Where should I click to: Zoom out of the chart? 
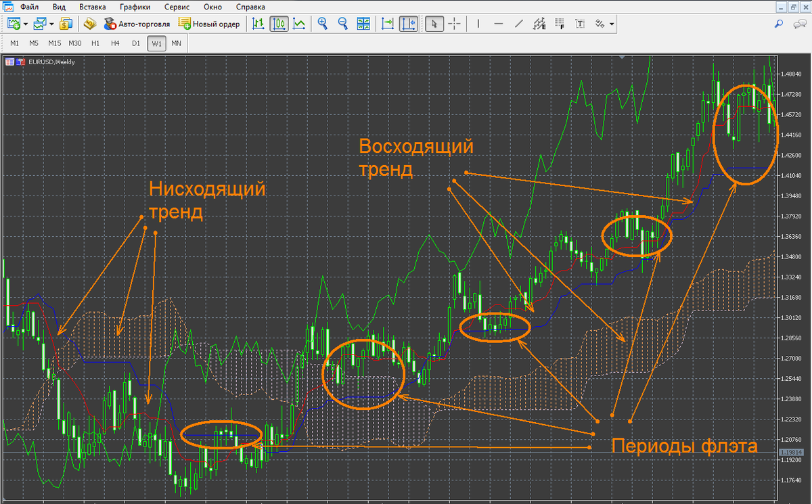[343, 24]
